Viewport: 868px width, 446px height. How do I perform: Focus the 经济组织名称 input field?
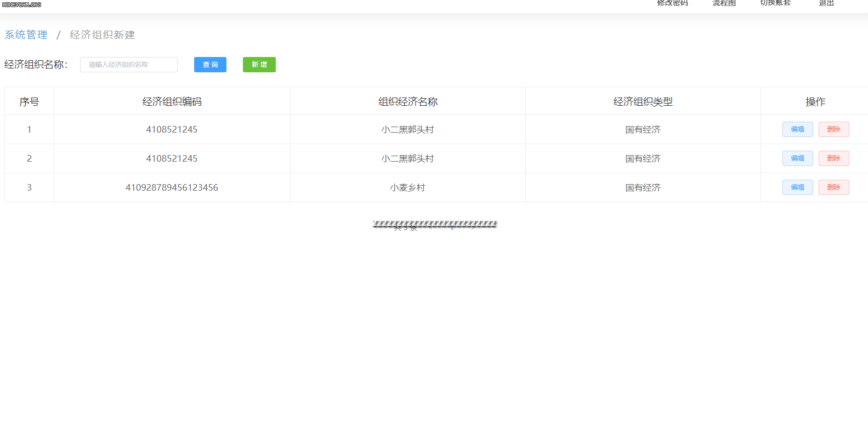point(129,65)
